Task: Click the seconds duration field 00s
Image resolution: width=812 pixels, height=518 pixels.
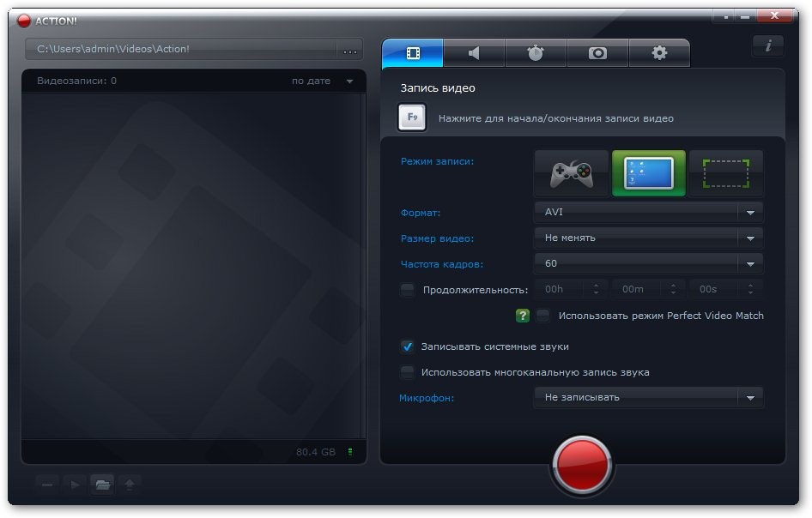Action: tap(725, 289)
